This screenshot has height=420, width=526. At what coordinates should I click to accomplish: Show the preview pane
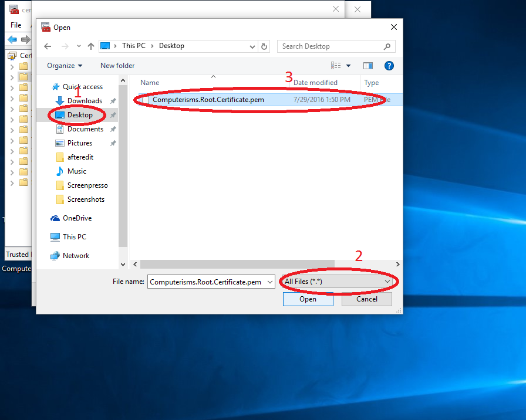point(368,66)
